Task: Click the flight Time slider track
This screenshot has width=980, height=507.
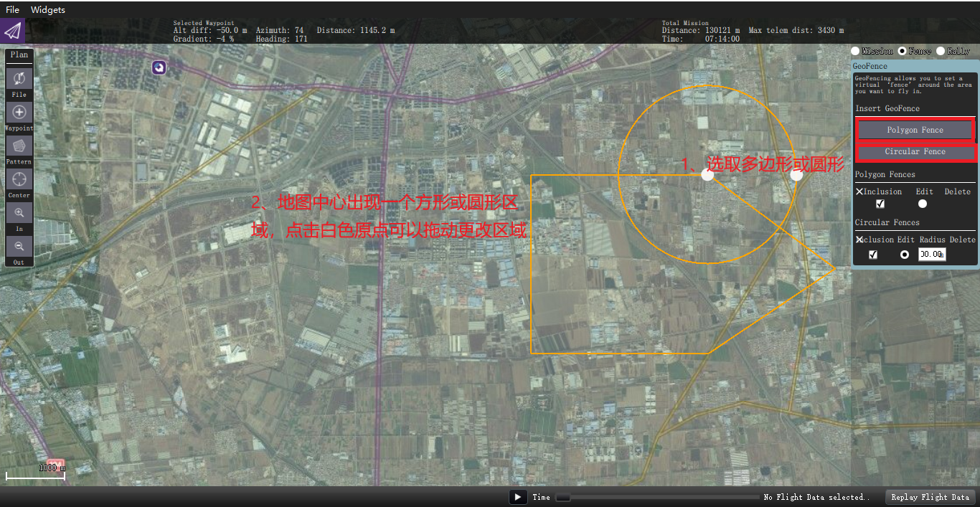Action: (x=658, y=497)
